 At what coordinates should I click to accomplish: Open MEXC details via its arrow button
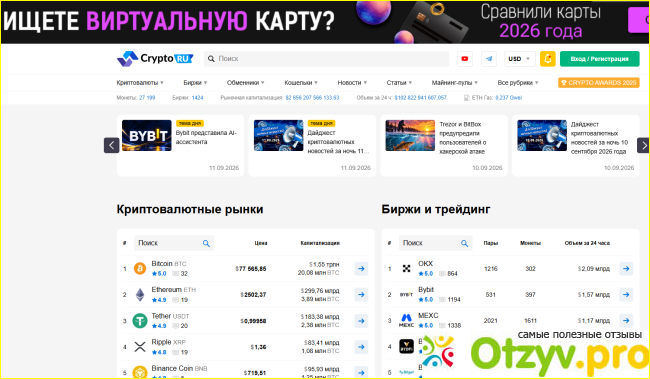(x=626, y=321)
